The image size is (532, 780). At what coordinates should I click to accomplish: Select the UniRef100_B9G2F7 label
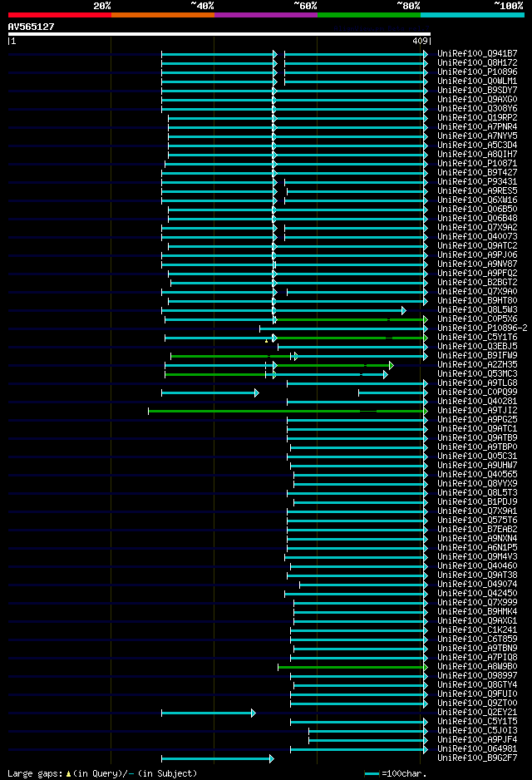pyautogui.click(x=477, y=758)
